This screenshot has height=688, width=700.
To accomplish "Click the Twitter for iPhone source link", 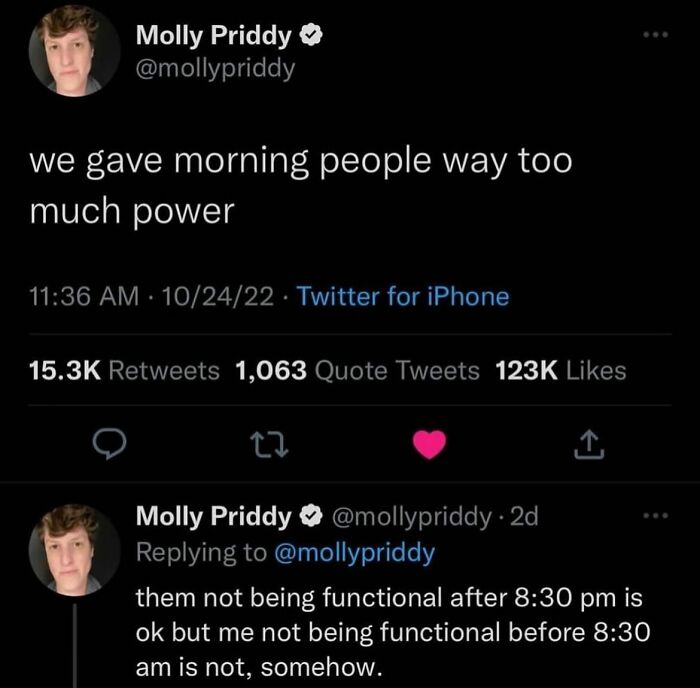I will (x=403, y=297).
